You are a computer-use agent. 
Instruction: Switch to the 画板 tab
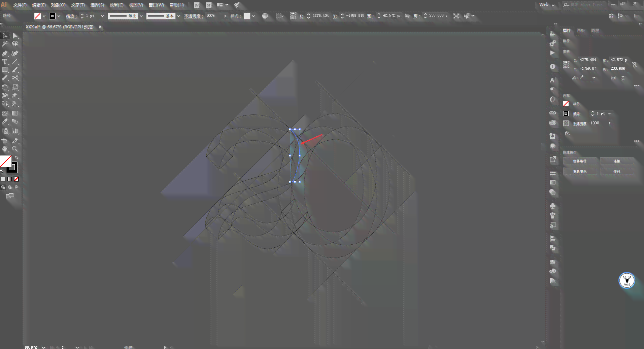coord(581,31)
